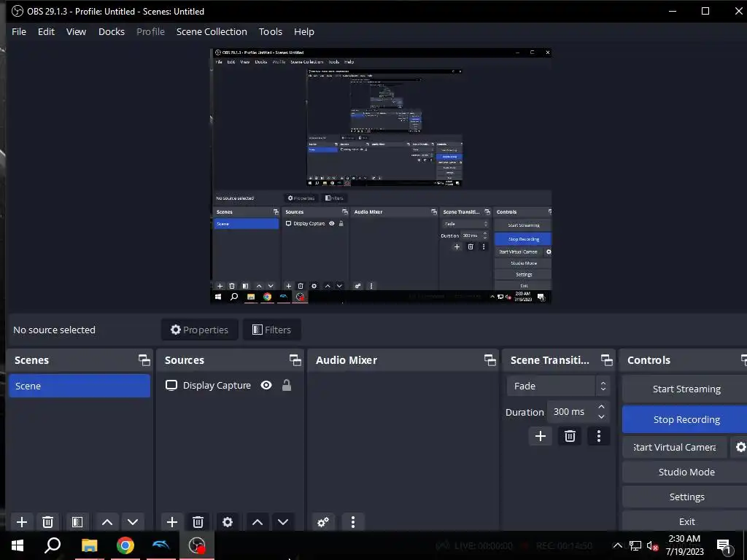Image resolution: width=747 pixels, height=560 pixels.
Task: Click OBS icon in taskbar
Action: (197, 545)
